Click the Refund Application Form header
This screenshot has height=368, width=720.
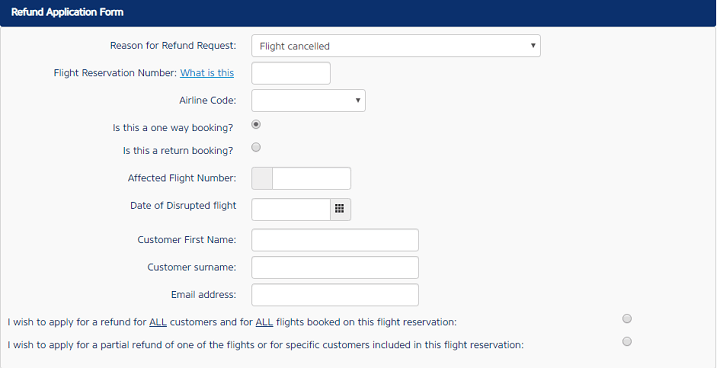67,12
